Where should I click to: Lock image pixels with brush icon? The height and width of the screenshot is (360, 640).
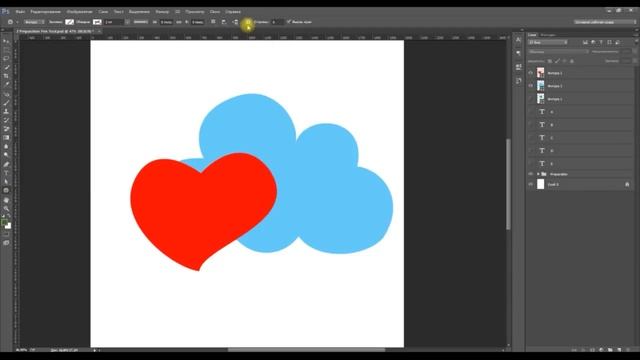[557, 61]
